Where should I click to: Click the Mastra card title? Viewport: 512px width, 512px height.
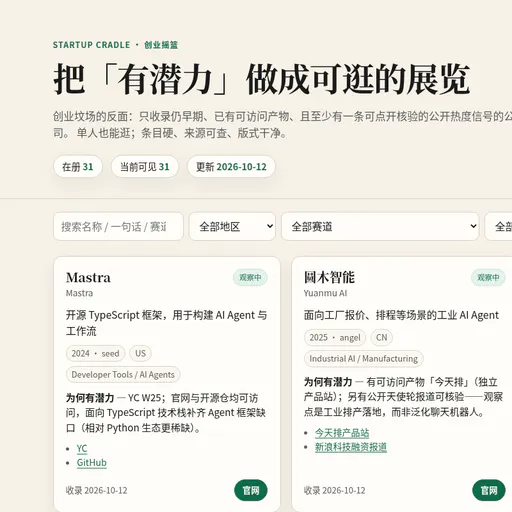pos(88,278)
